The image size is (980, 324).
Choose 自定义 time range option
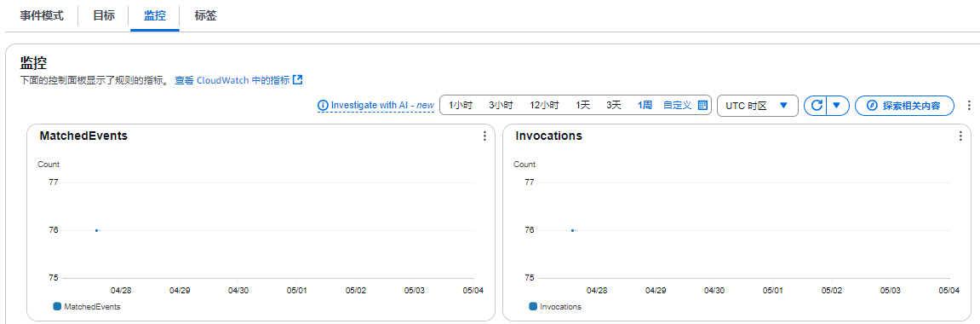click(677, 105)
